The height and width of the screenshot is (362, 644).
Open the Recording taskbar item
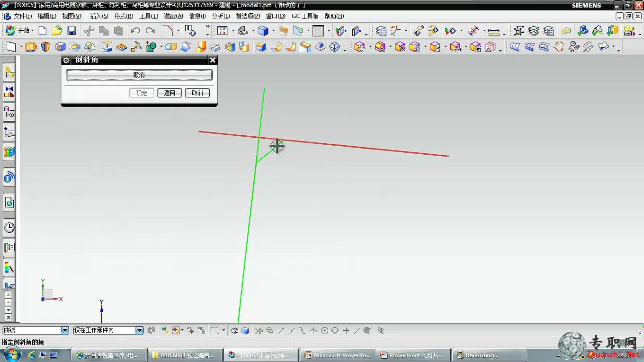489,355
